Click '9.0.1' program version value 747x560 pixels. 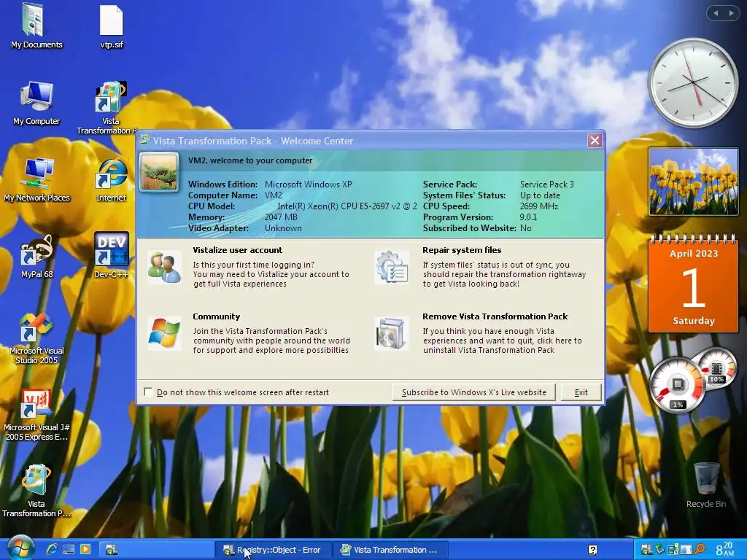528,217
